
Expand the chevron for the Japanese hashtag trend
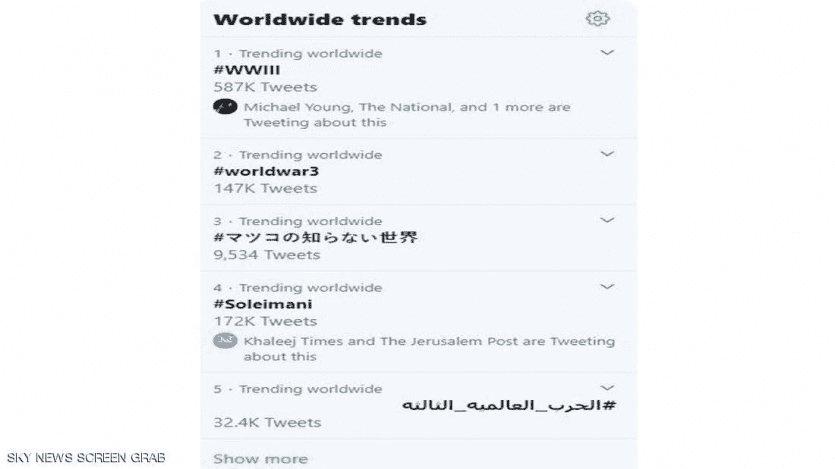point(607,220)
